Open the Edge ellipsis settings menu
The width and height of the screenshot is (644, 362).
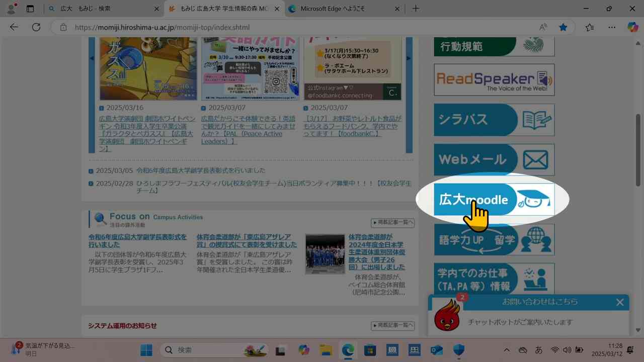click(612, 27)
